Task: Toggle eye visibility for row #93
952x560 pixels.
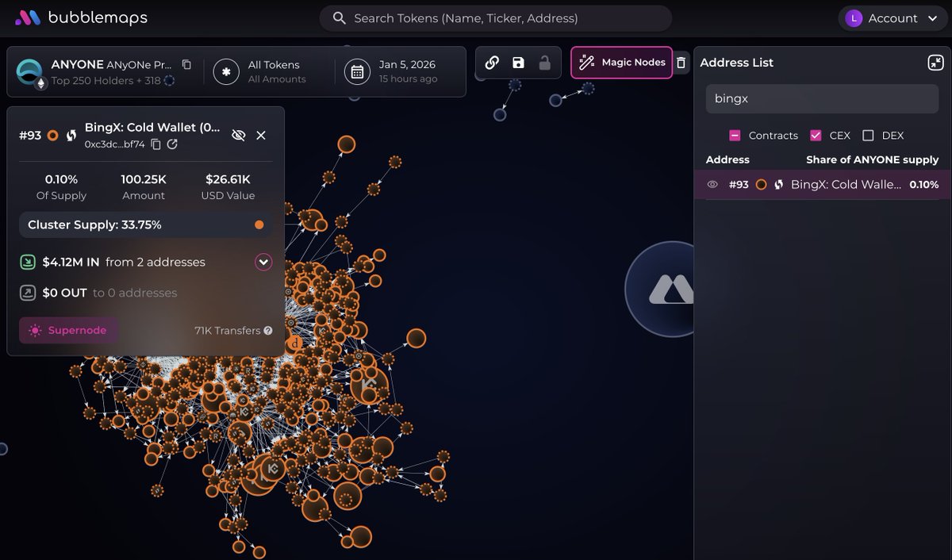Action: pos(712,184)
